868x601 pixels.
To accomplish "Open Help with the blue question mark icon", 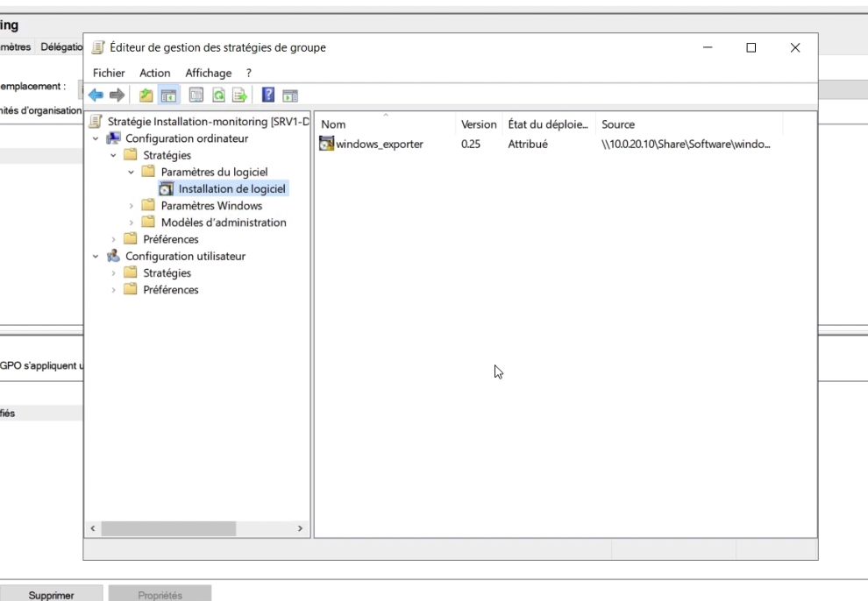I will (269, 95).
